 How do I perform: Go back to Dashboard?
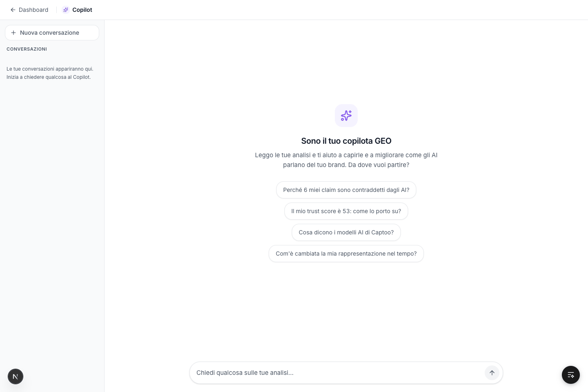point(29,10)
